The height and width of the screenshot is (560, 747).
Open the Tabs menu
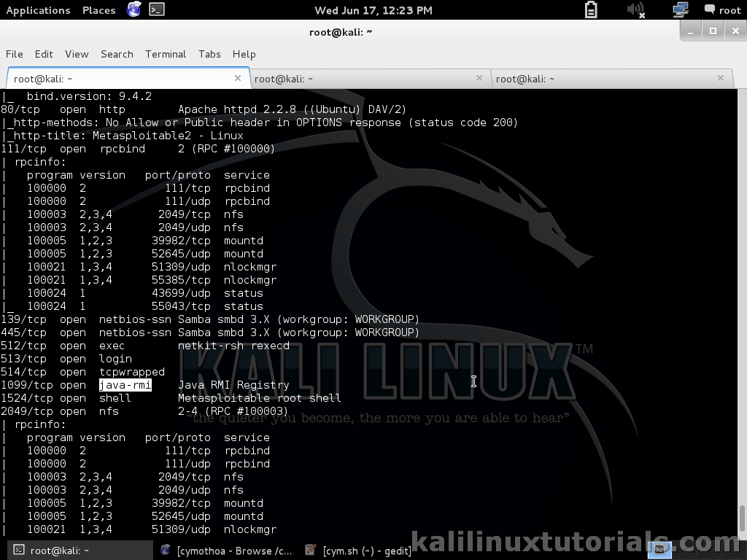click(x=209, y=54)
